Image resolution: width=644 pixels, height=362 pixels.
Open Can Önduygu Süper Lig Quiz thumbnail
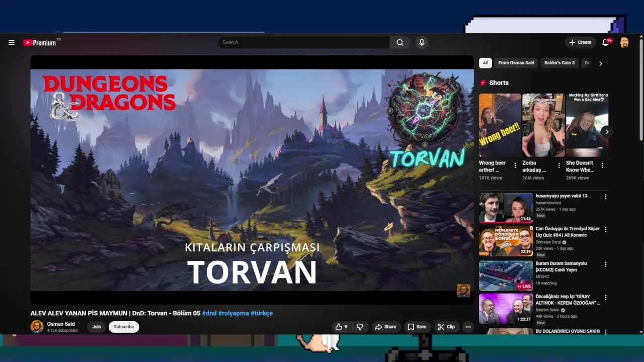[x=506, y=241]
